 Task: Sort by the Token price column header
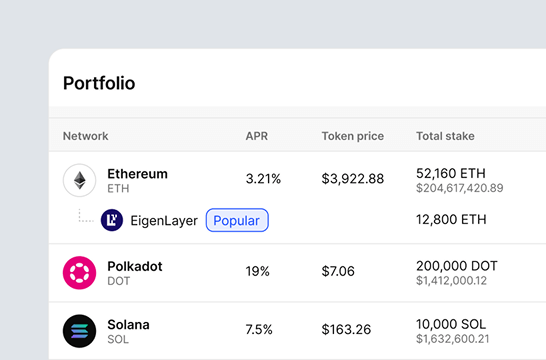[x=353, y=136]
